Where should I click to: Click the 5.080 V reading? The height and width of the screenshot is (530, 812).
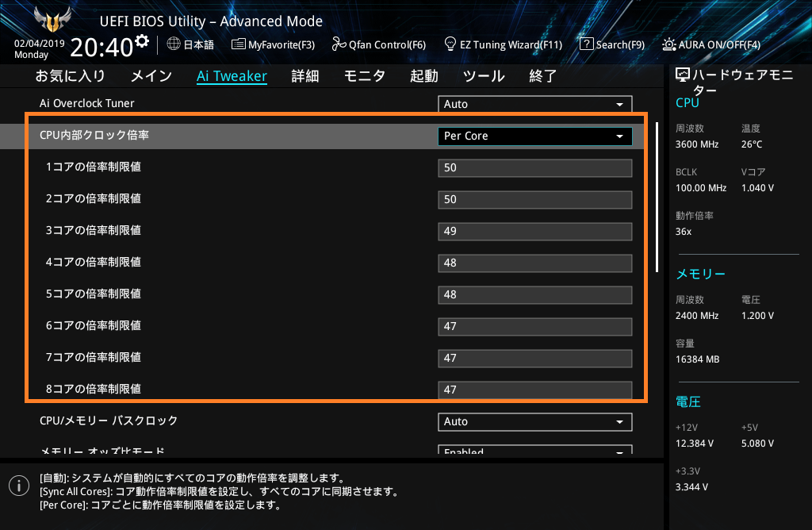(x=757, y=444)
